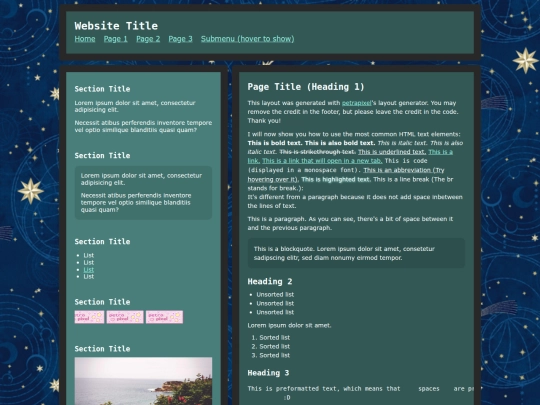Viewport: 540px width, 405px height.
Task: Click the Section Title above the badges
Action: [x=102, y=302]
